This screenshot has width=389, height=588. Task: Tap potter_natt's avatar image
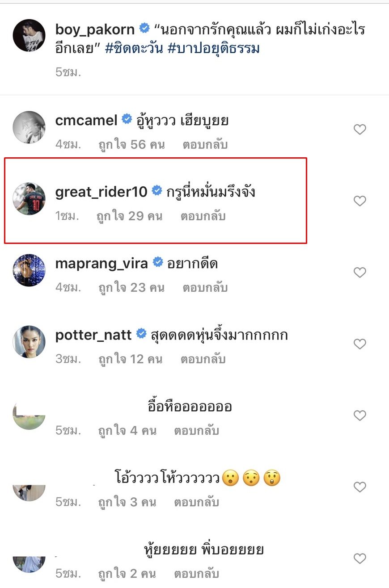(29, 342)
